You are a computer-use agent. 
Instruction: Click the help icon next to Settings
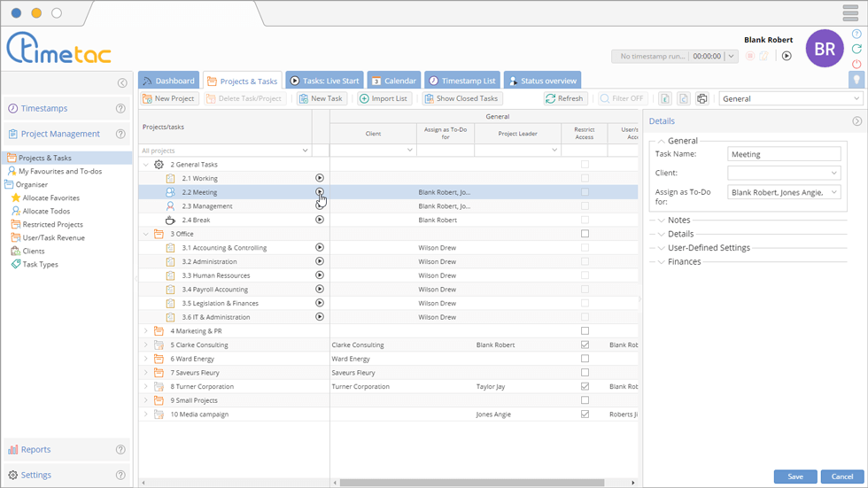(120, 476)
